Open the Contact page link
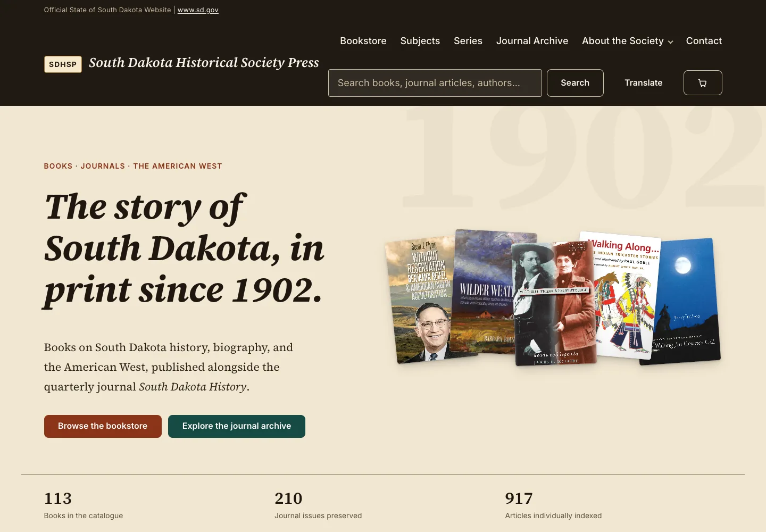The height and width of the screenshot is (532, 766). coord(704,41)
